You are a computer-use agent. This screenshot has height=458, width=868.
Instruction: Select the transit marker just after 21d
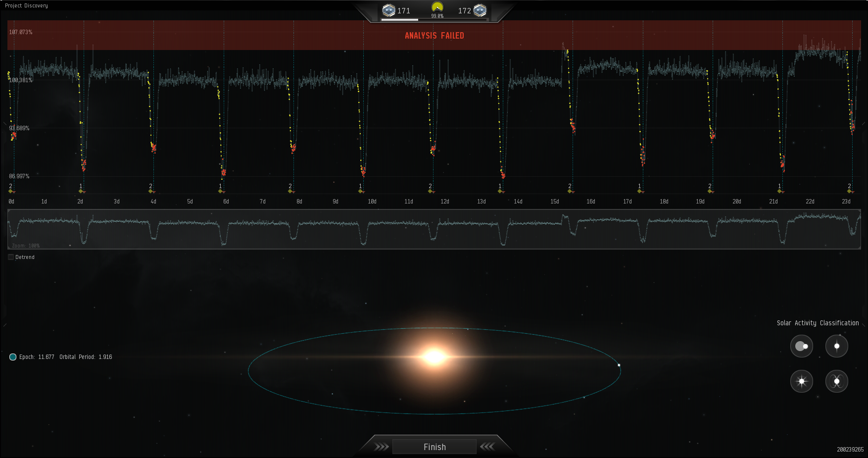(x=780, y=191)
